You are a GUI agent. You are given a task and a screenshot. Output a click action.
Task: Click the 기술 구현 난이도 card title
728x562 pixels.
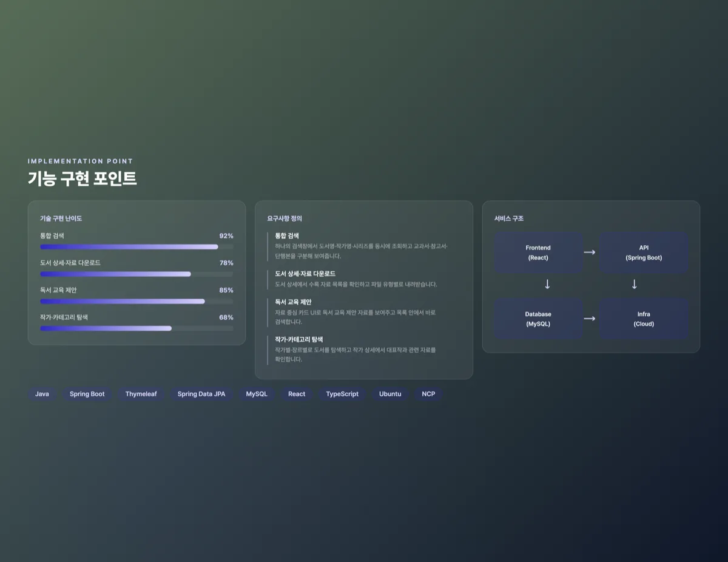pos(61,218)
